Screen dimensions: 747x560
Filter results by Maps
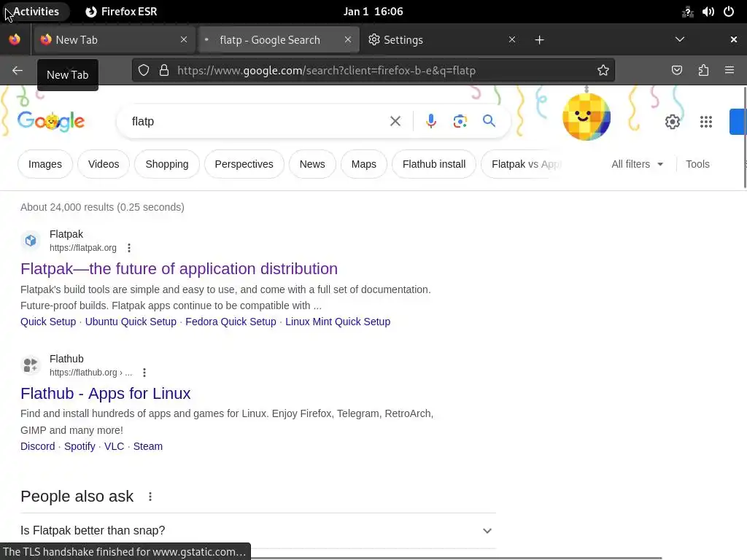click(x=363, y=164)
